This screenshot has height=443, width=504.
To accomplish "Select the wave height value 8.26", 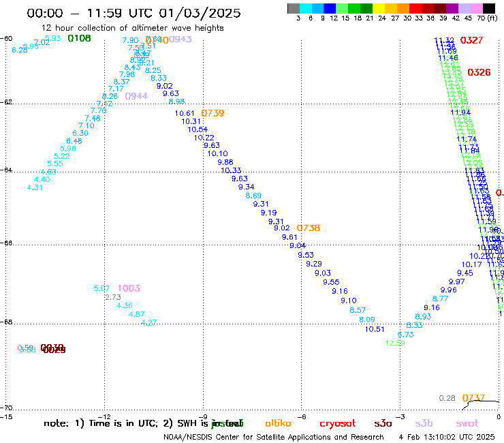I will pyautogui.click(x=110, y=96).
